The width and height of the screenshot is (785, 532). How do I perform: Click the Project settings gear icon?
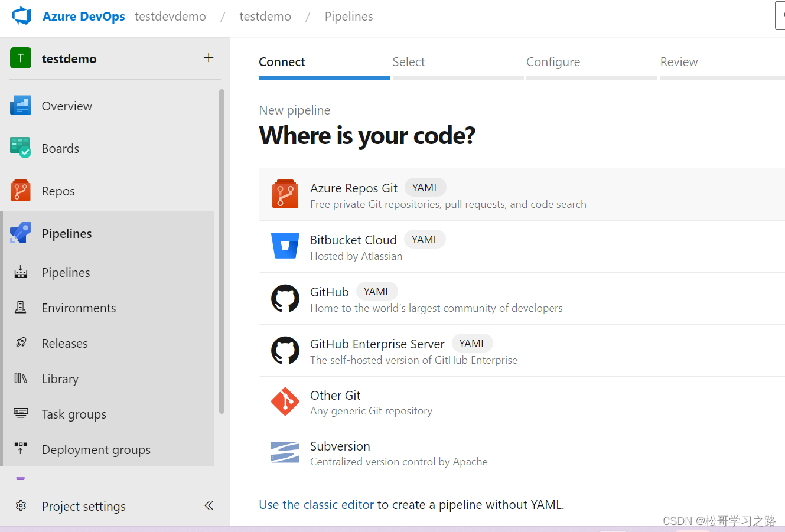21,505
